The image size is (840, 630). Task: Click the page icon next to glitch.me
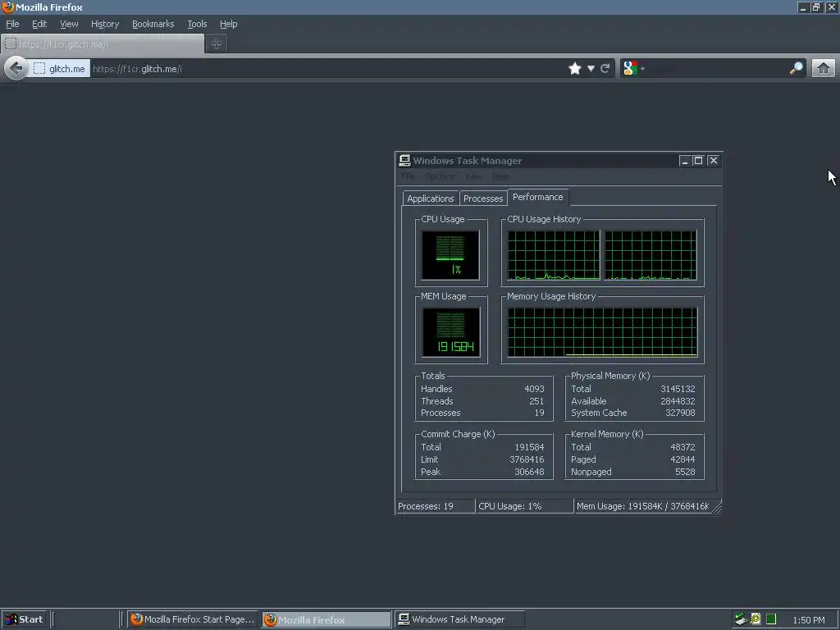[39, 69]
